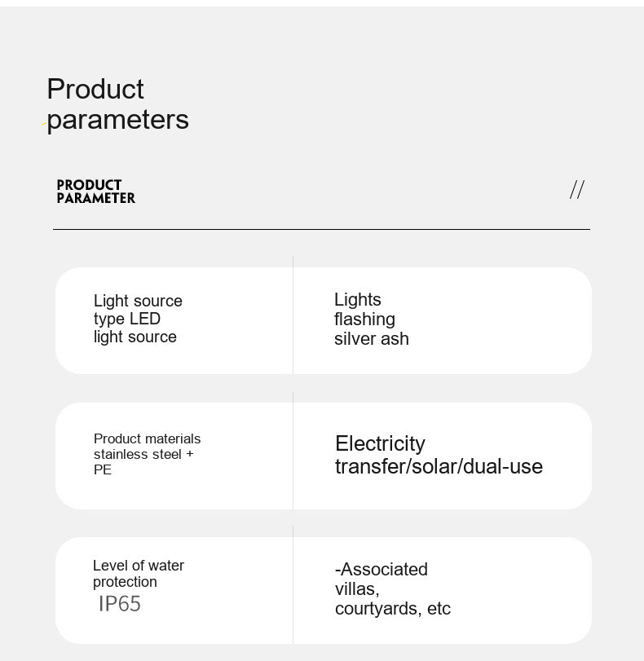This screenshot has height=661, width=644.
Task: Click the word 'protection' in third card
Action: (125, 582)
